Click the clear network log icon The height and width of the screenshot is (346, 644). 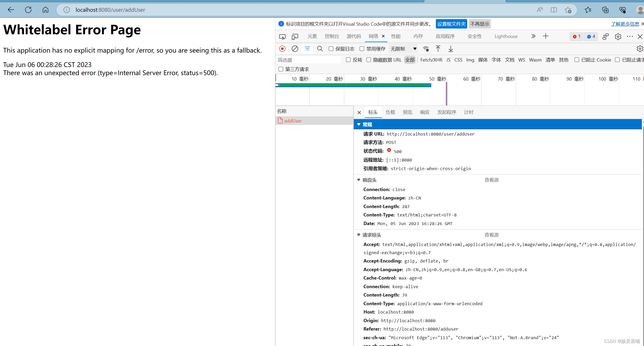coord(295,49)
